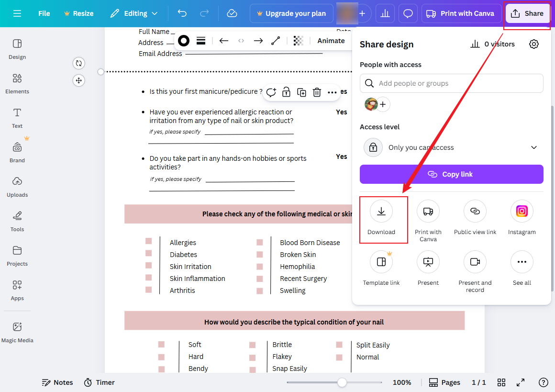The width and height of the screenshot is (555, 392).
Task: Delete the selected element via trash icon
Action: [x=317, y=92]
